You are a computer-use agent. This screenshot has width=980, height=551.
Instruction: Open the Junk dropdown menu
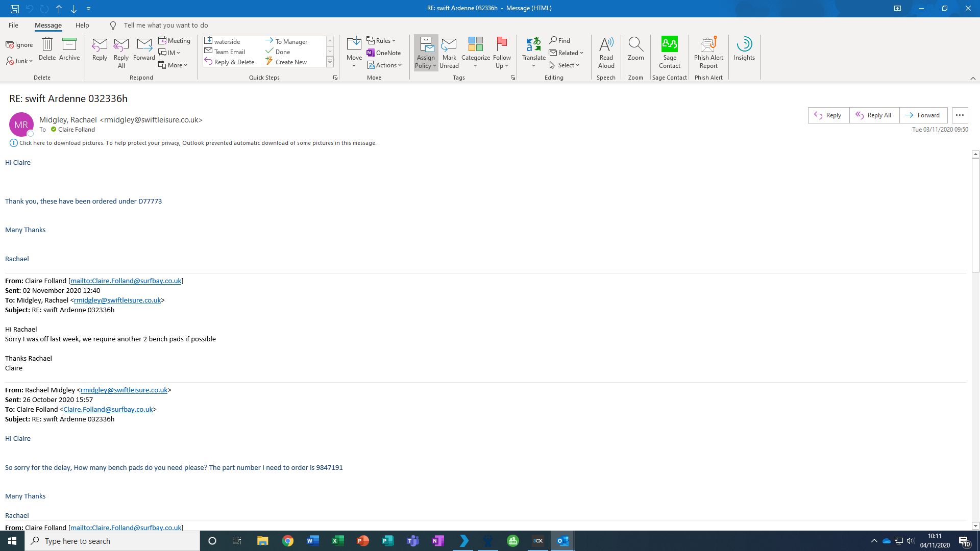(19, 61)
